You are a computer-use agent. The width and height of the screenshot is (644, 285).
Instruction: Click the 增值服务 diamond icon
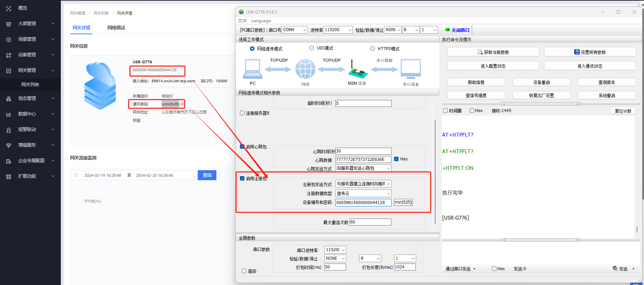click(x=9, y=145)
